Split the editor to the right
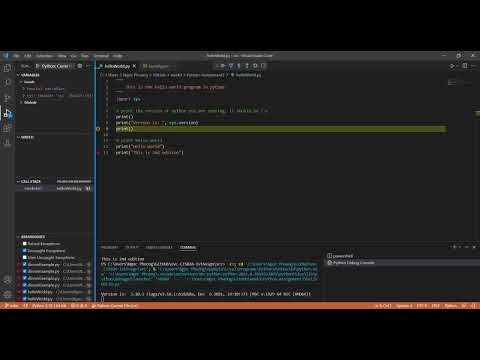 click(x=465, y=66)
